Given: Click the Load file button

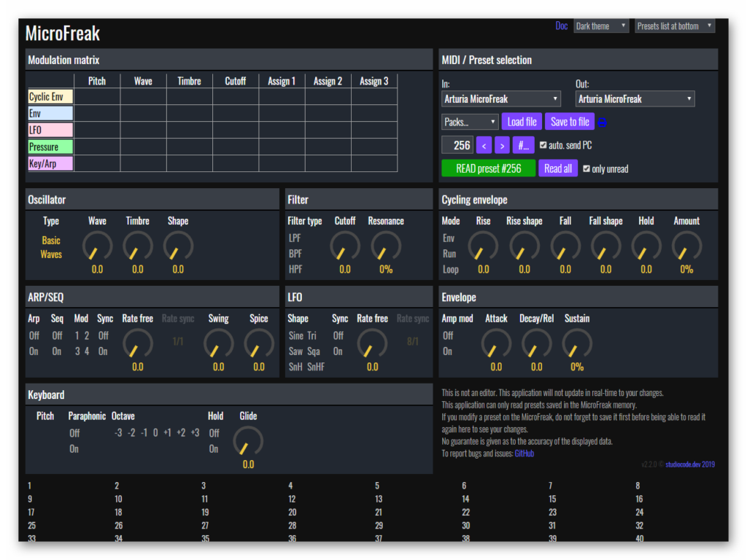Looking at the screenshot, I should tap(522, 122).
